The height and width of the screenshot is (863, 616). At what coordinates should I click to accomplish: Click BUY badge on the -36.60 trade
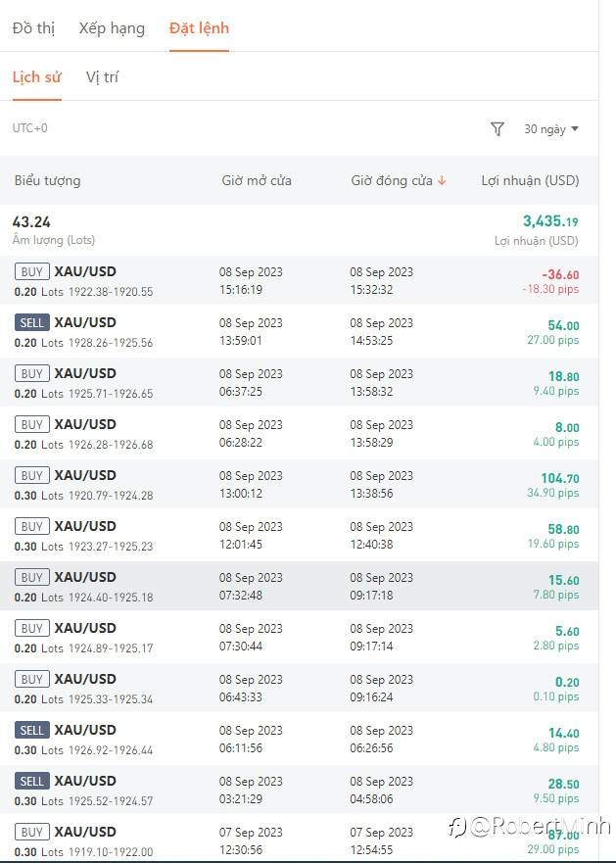(x=31, y=271)
